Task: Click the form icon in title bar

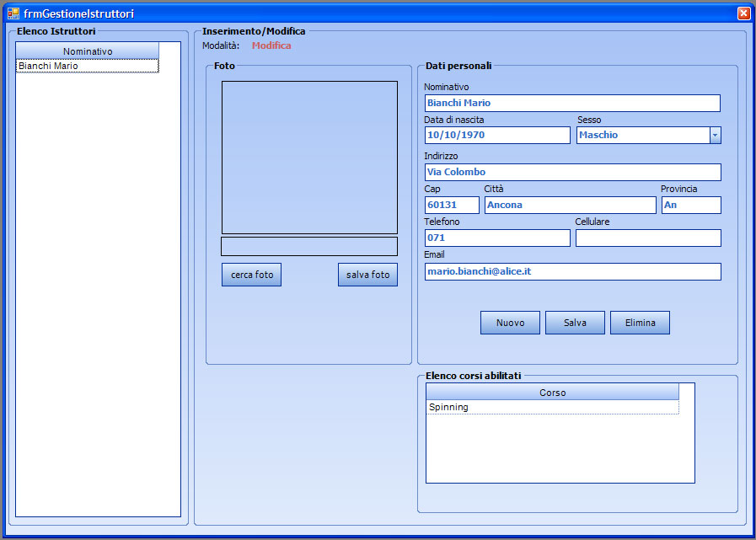Action: 13,13
